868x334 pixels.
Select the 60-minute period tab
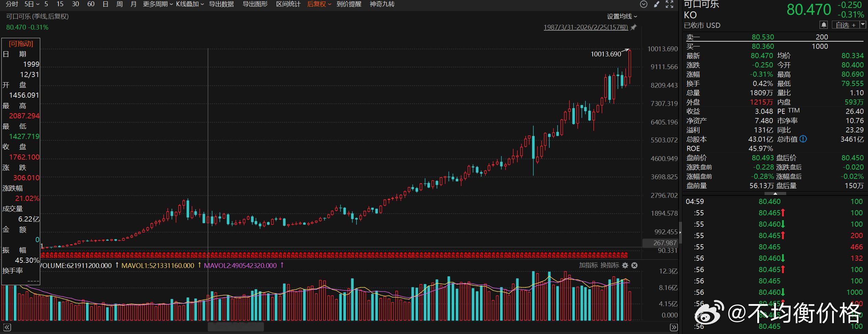point(91,4)
